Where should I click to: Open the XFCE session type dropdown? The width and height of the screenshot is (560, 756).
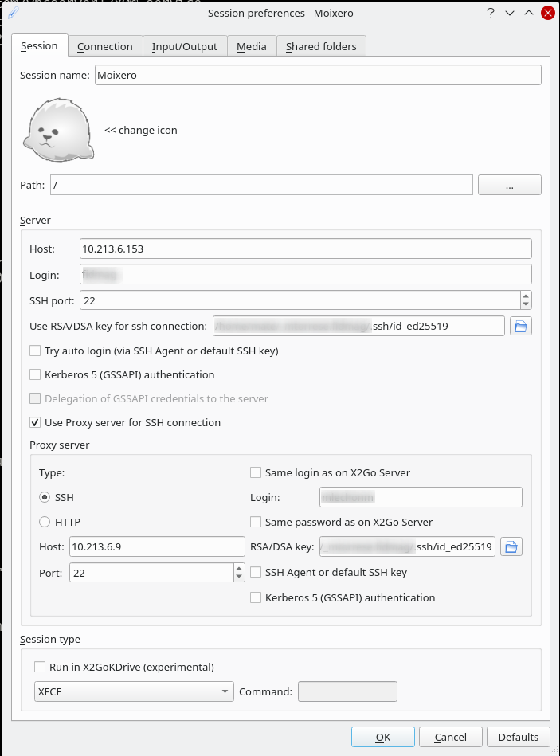point(134,691)
